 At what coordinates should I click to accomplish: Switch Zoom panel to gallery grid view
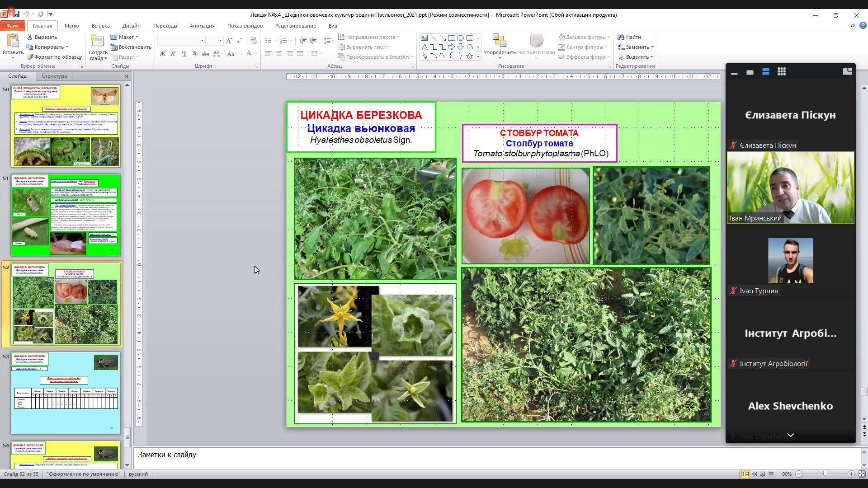781,72
